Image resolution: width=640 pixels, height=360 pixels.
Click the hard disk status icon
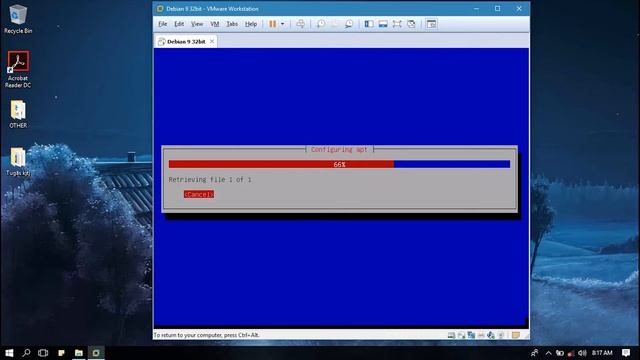pyautogui.click(x=451, y=335)
